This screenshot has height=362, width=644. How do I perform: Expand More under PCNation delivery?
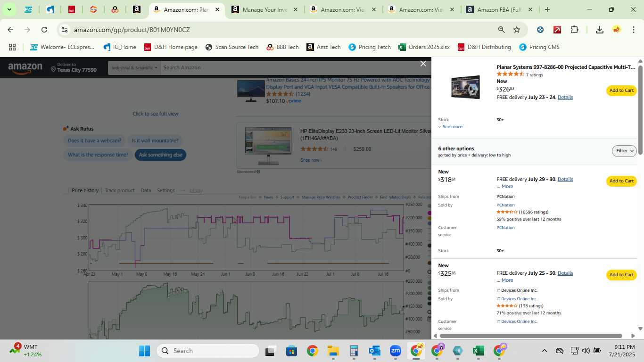(507, 186)
